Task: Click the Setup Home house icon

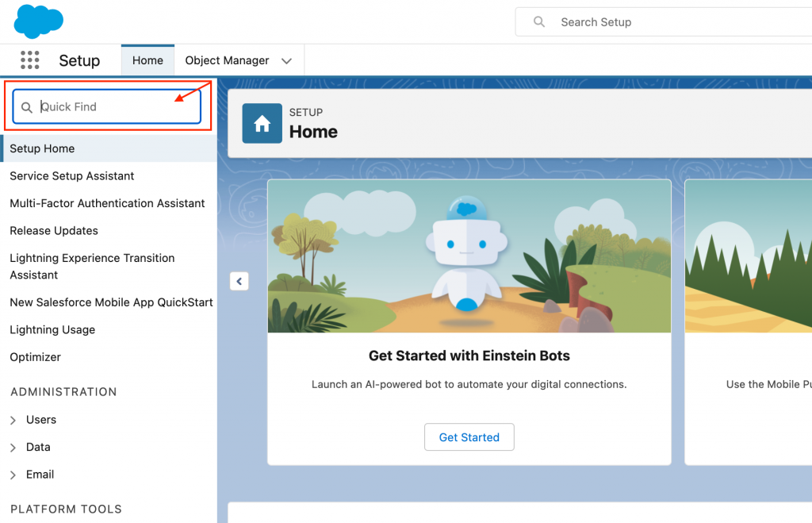Action: tap(262, 124)
